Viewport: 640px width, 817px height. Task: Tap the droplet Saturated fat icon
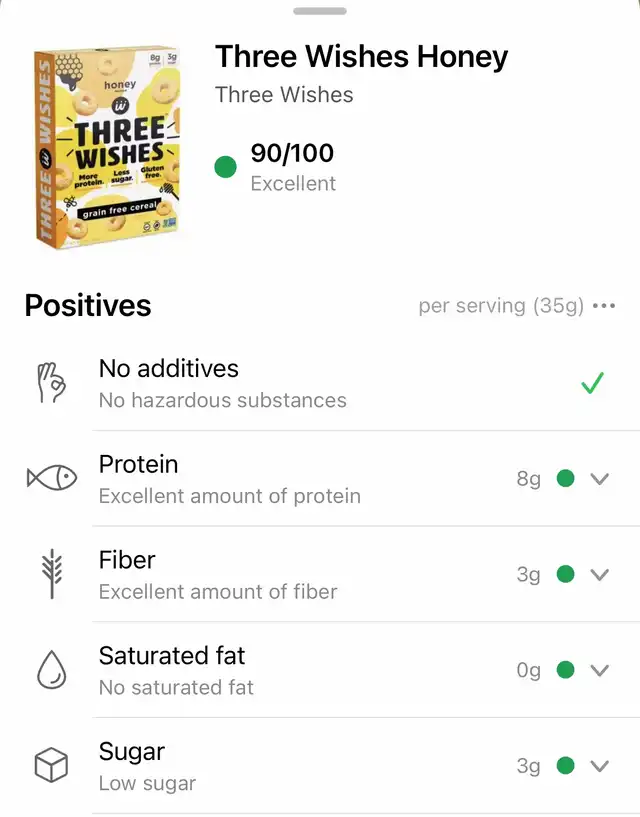(52, 670)
